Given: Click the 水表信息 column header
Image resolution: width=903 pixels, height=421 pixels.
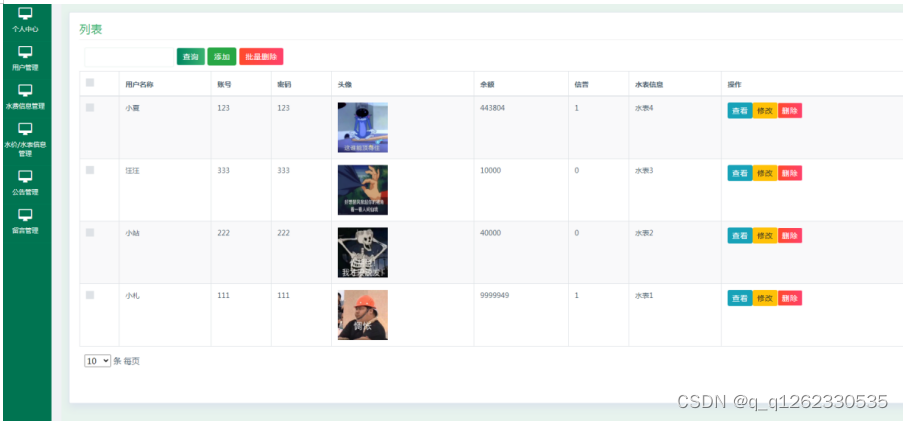Looking at the screenshot, I should pyautogui.click(x=649, y=84).
